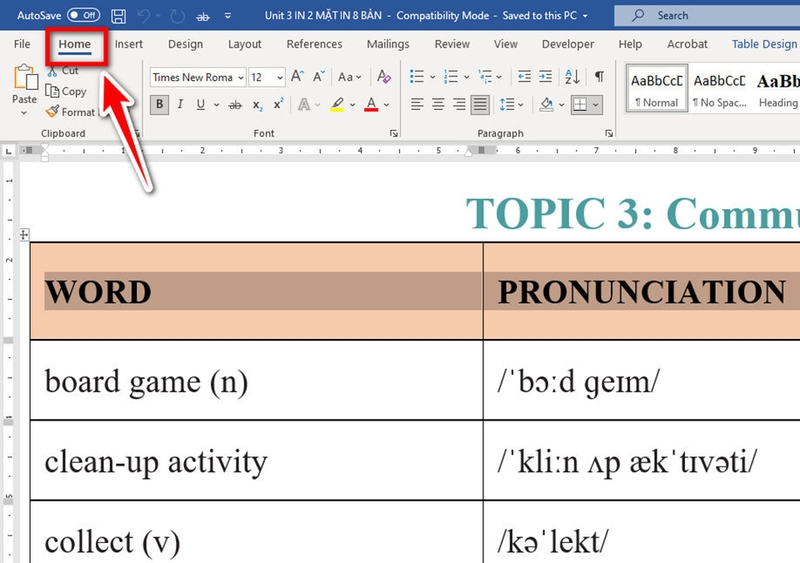Open the Mailings tab
Viewport: 800px width, 563px height.
(388, 44)
